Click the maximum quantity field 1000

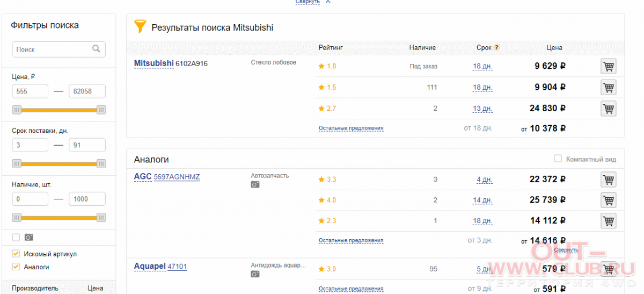pyautogui.click(x=87, y=199)
